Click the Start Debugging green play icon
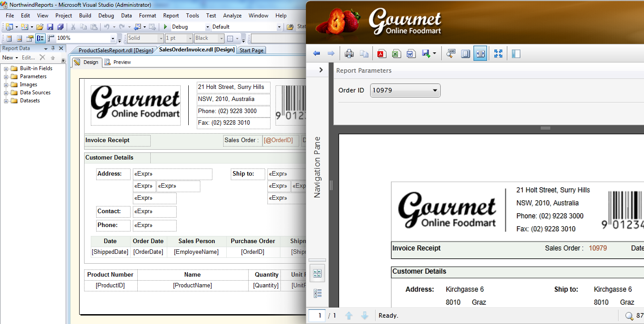644x324 pixels. pyautogui.click(x=165, y=27)
